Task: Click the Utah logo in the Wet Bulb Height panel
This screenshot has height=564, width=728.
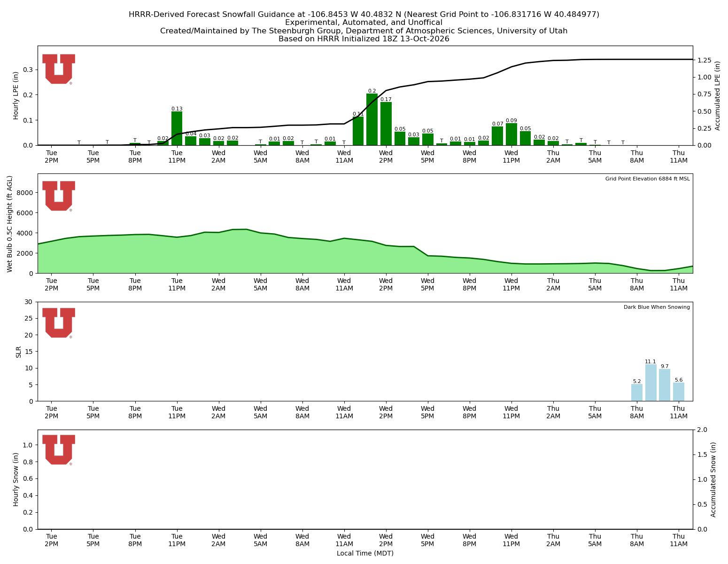Action: [x=59, y=196]
